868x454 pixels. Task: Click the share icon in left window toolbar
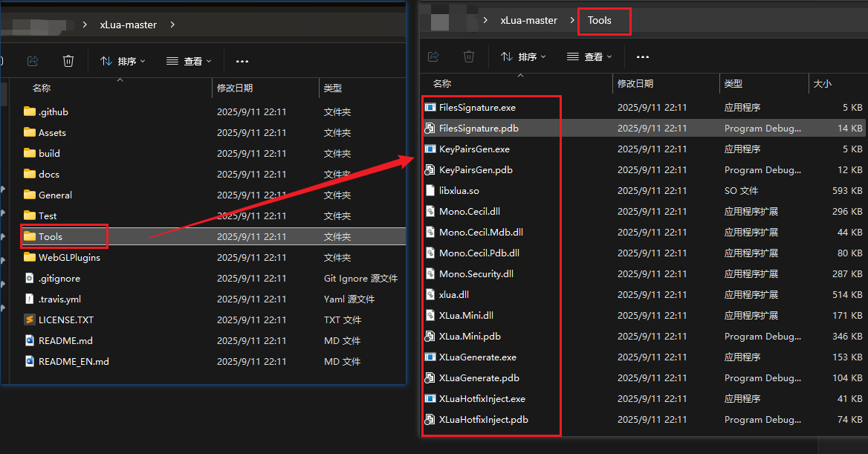pos(33,61)
